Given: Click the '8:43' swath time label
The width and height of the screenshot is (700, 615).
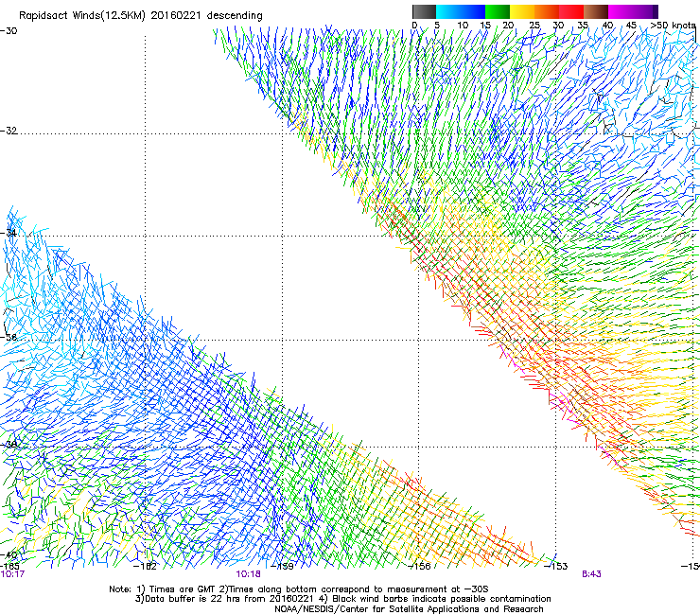Looking at the screenshot, I should pos(591,574).
